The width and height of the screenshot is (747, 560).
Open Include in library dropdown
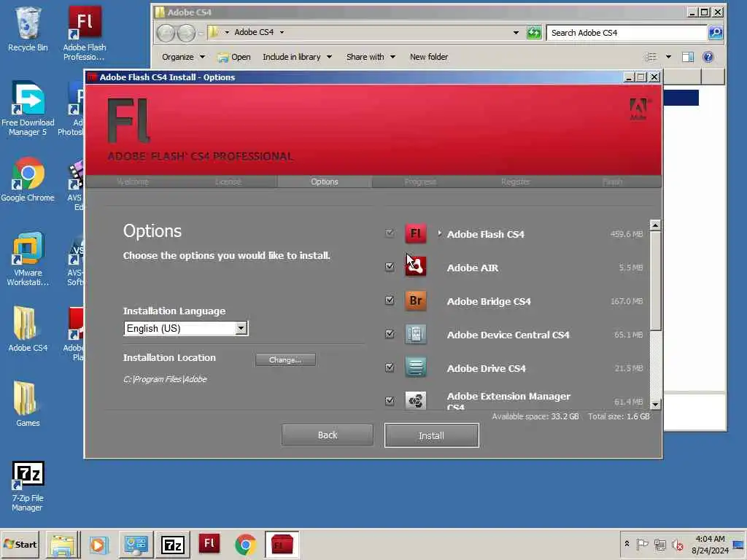coord(298,57)
